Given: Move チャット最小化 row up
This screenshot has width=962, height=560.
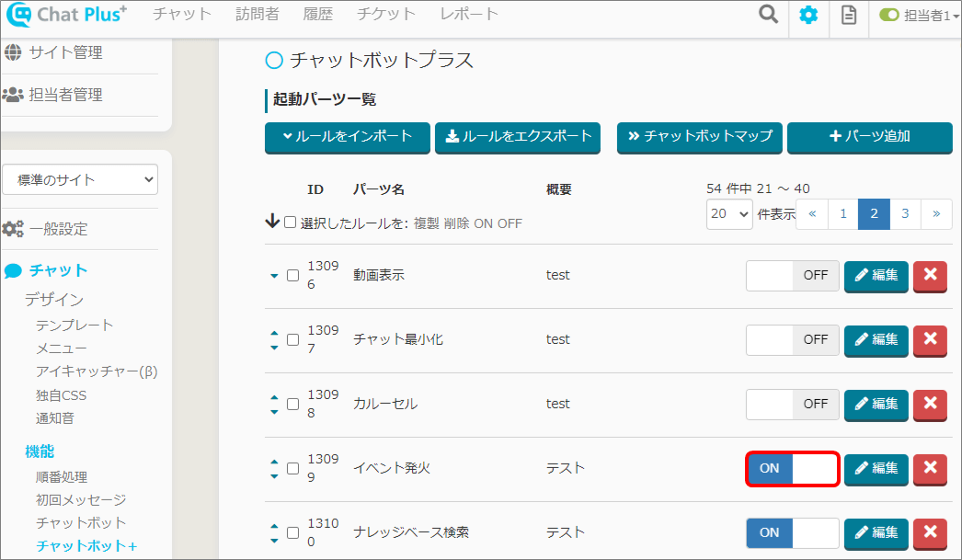Looking at the screenshot, I should [x=274, y=333].
